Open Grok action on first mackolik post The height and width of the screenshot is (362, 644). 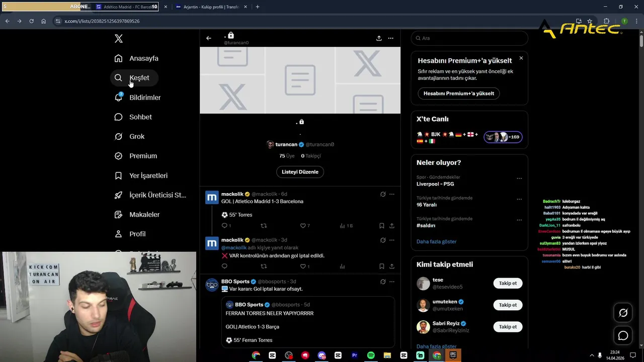coord(383,194)
